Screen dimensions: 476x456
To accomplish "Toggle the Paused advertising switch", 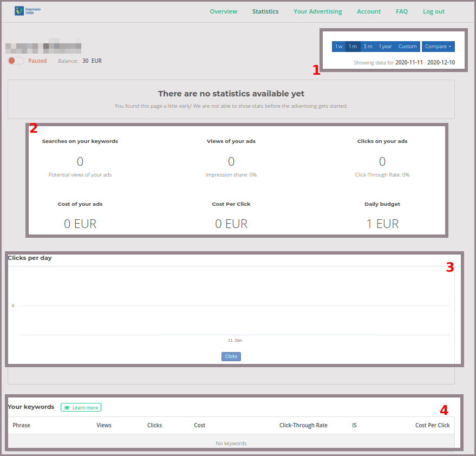I will point(16,61).
